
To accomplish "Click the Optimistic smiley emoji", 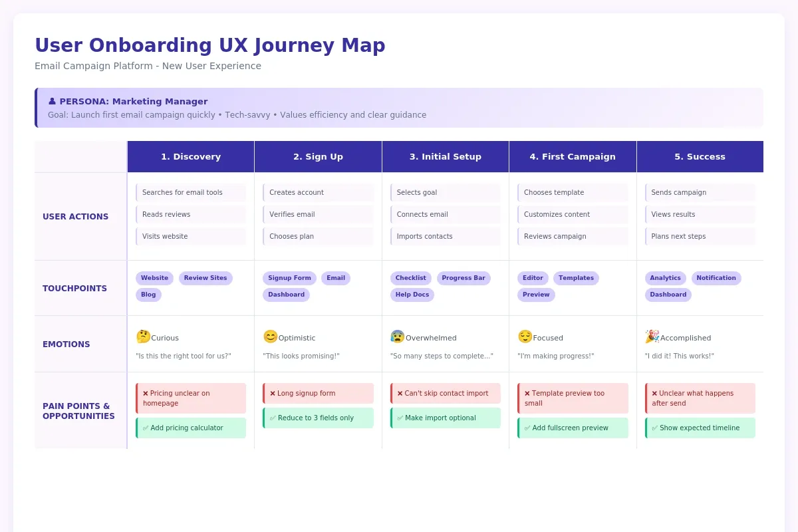I will pos(271,337).
